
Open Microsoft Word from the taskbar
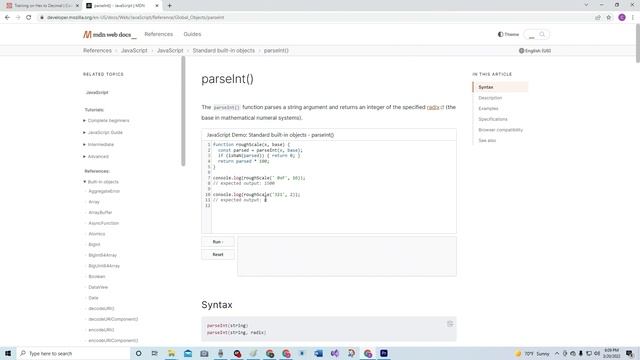pyautogui.click(x=318, y=353)
